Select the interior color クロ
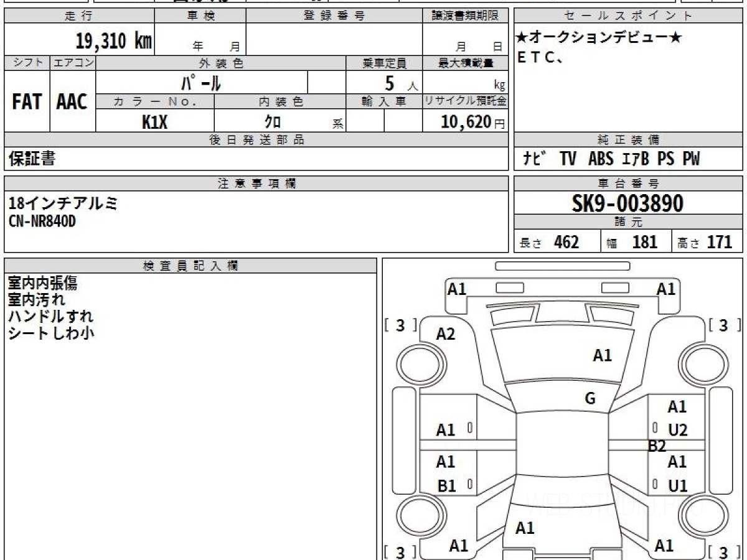747x560 pixels. (x=273, y=121)
